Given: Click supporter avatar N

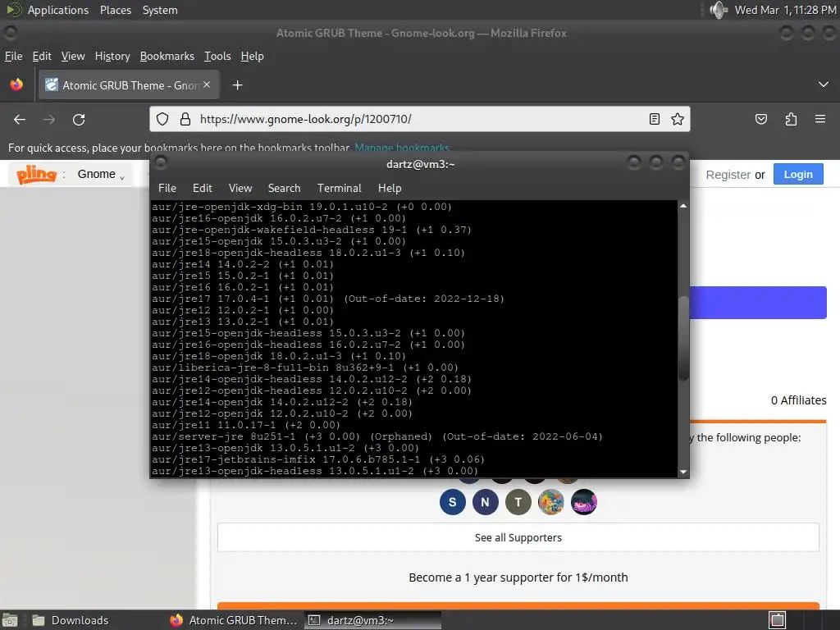Looking at the screenshot, I should [x=486, y=502].
